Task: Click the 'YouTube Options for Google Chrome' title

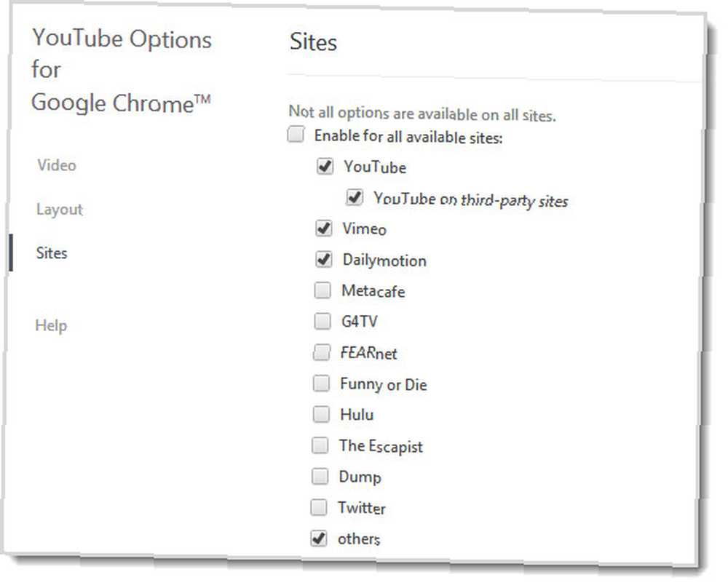Action: tap(122, 71)
